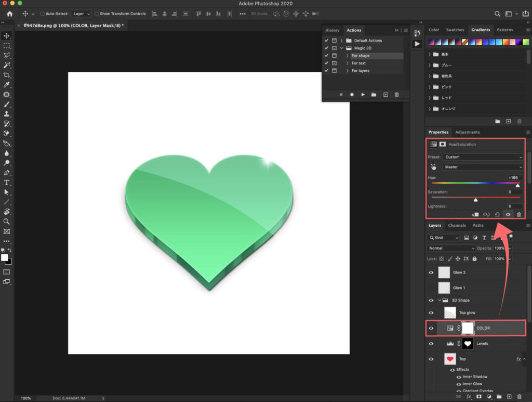Switch to the Adjustments tab
Screen dimensions: 532x402
tap(467, 132)
